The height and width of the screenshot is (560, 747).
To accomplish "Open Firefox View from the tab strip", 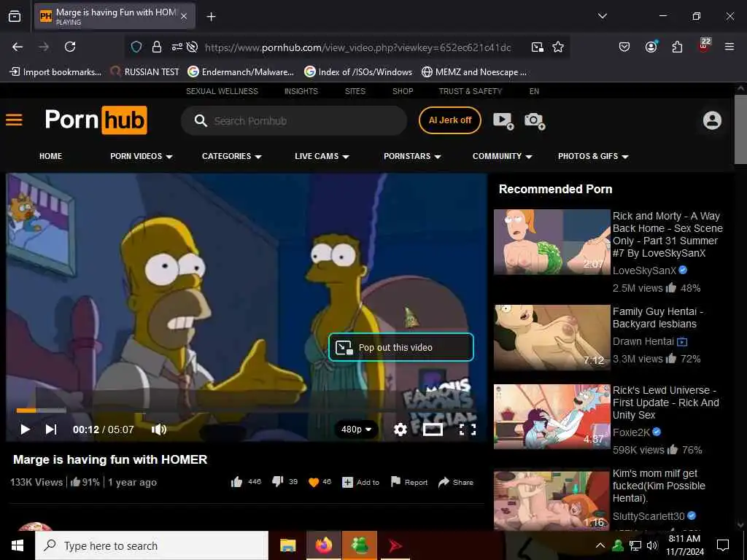I will 15,16.
